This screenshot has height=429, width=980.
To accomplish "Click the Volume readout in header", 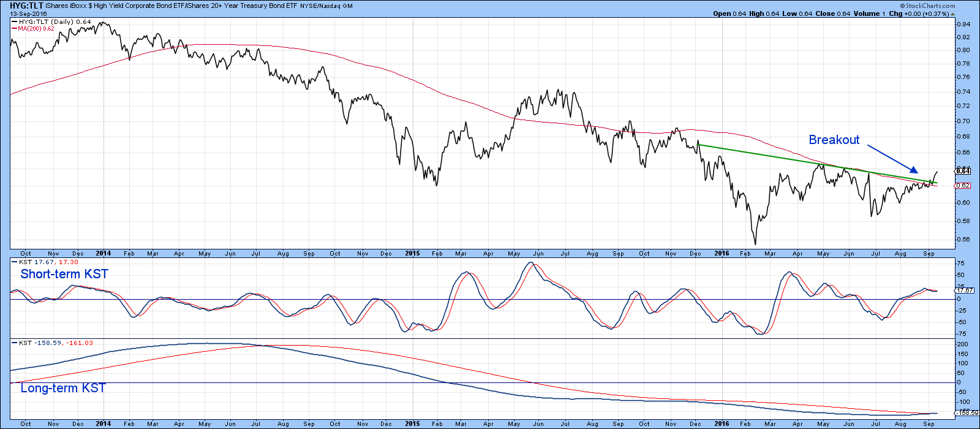I will point(867,13).
